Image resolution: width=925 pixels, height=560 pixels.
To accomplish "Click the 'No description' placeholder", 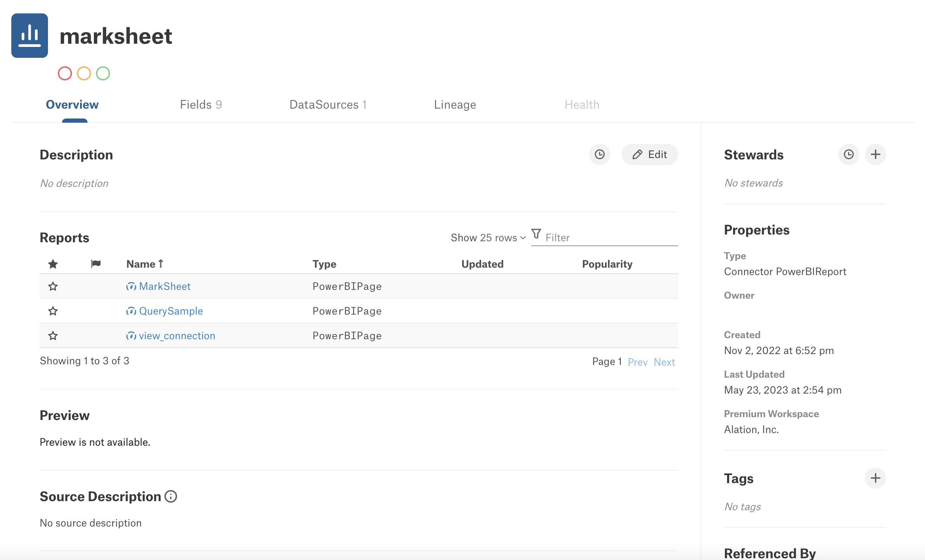I will (x=74, y=183).
